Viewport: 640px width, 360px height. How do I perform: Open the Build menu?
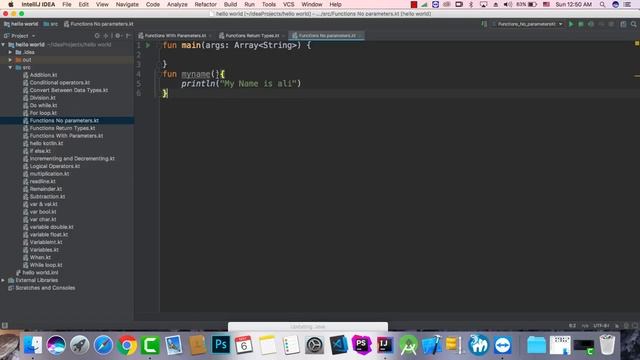230,4
